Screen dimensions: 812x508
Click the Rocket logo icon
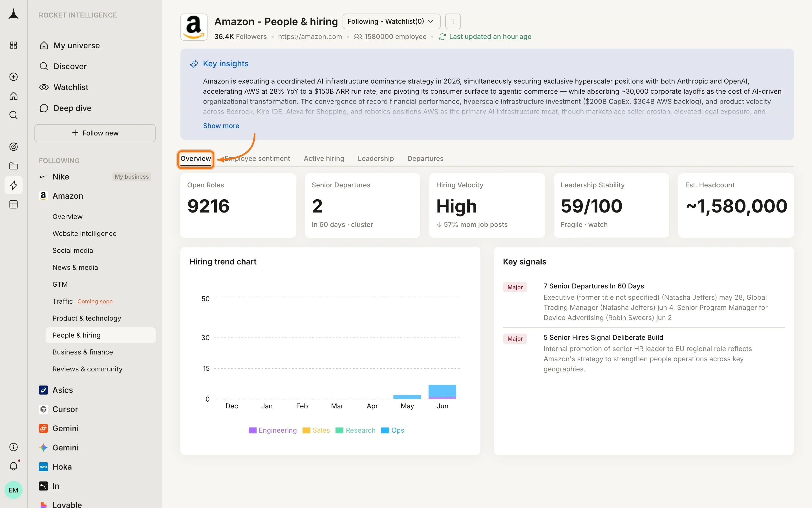[14, 14]
